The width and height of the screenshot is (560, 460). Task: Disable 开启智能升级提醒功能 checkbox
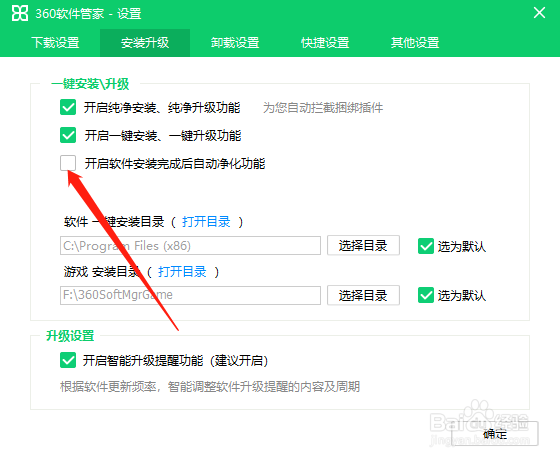tap(68, 360)
